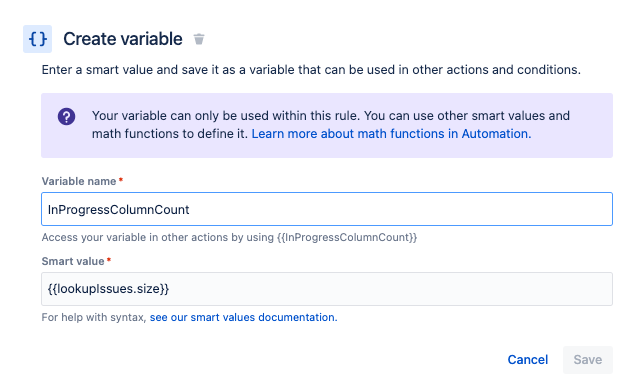The image size is (640, 390).
Task: Click the 'For help with syntax' text
Action: click(94, 317)
